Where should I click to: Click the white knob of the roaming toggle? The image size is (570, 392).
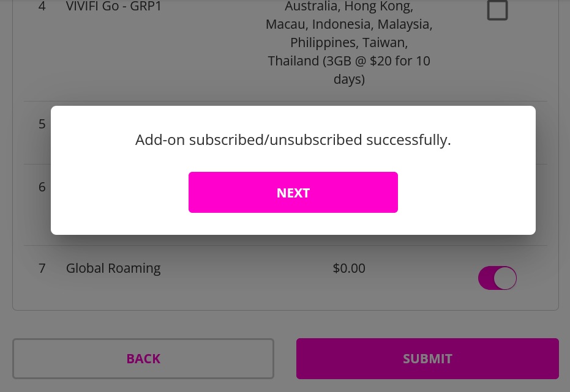click(x=505, y=278)
